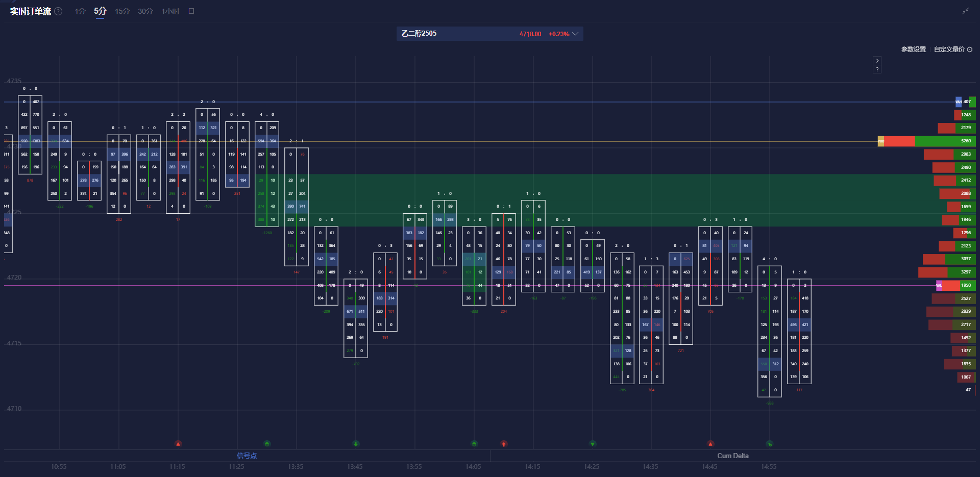This screenshot has width=980, height=477.
Task: Switch to the Cum Delta panel
Action: [732, 456]
